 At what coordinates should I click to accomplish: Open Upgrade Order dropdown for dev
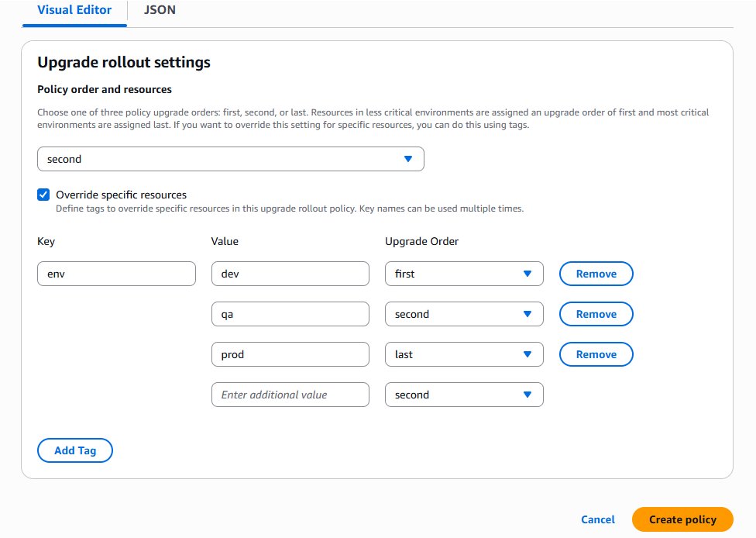click(463, 274)
